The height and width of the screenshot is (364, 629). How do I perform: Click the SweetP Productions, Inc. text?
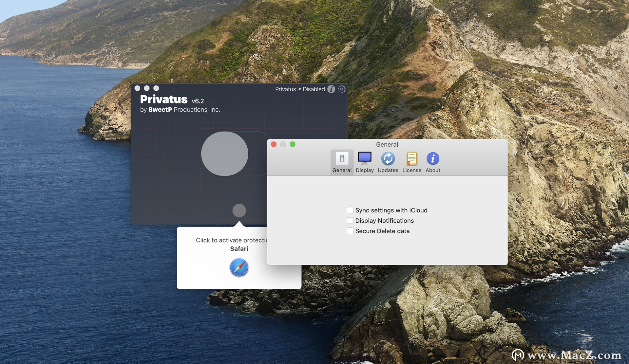tap(184, 110)
